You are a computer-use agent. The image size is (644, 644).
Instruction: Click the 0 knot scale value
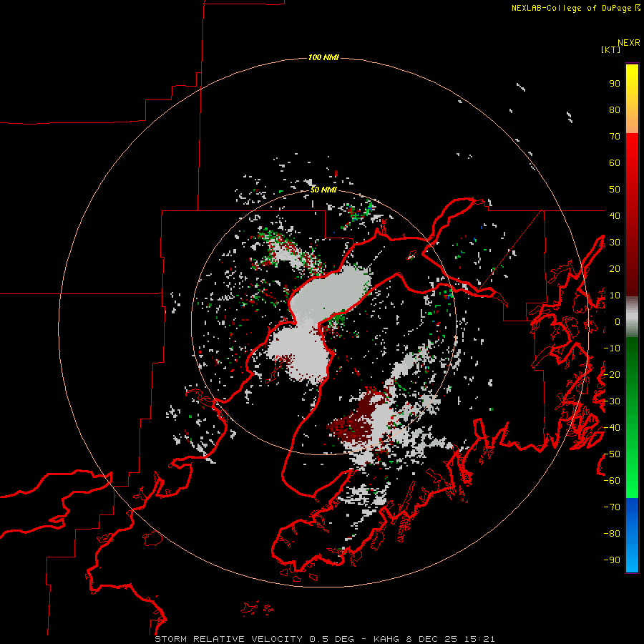[x=618, y=321]
